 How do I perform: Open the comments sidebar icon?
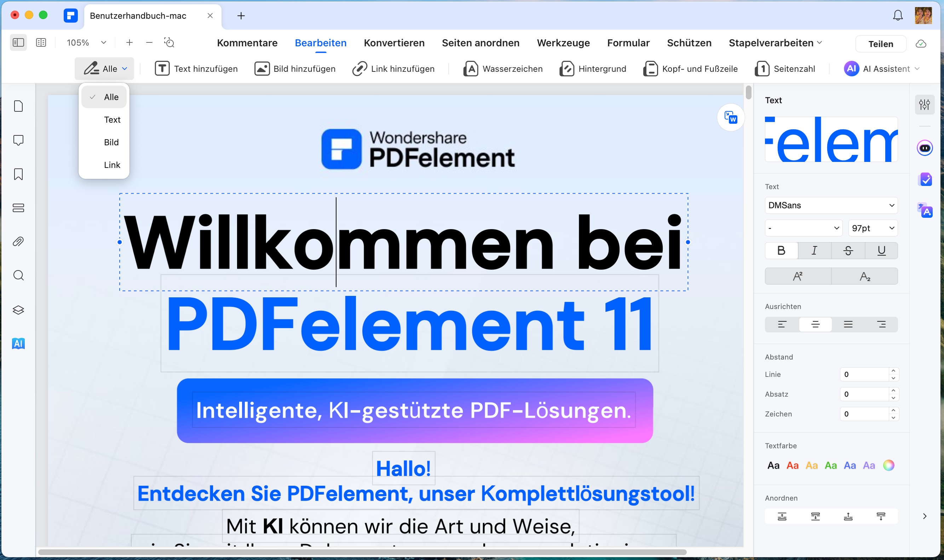18,140
